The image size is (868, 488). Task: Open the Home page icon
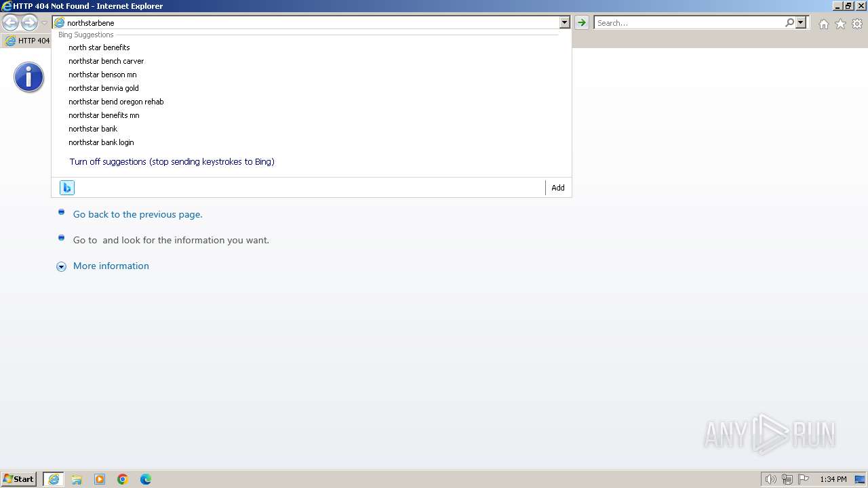[823, 24]
